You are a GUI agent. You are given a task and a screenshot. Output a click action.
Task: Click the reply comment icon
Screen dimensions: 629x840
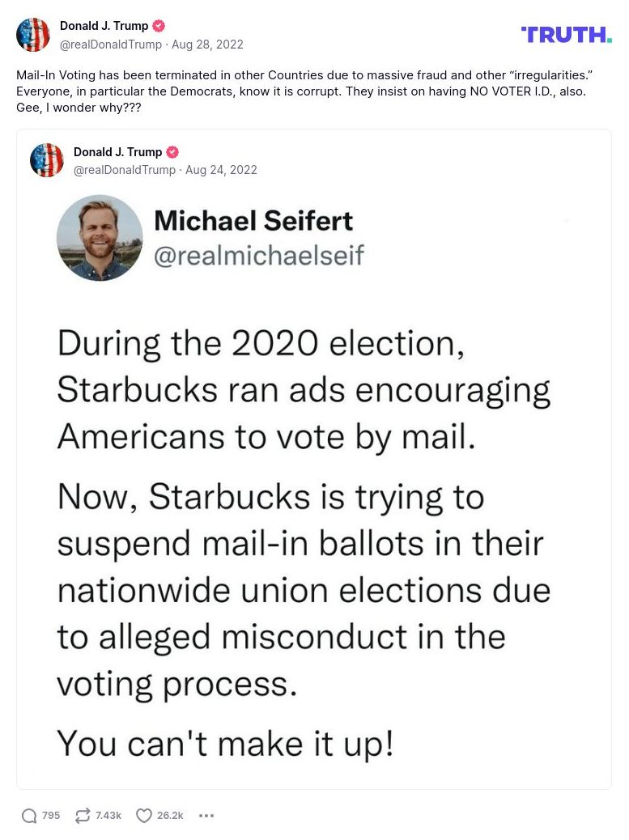coord(29,816)
